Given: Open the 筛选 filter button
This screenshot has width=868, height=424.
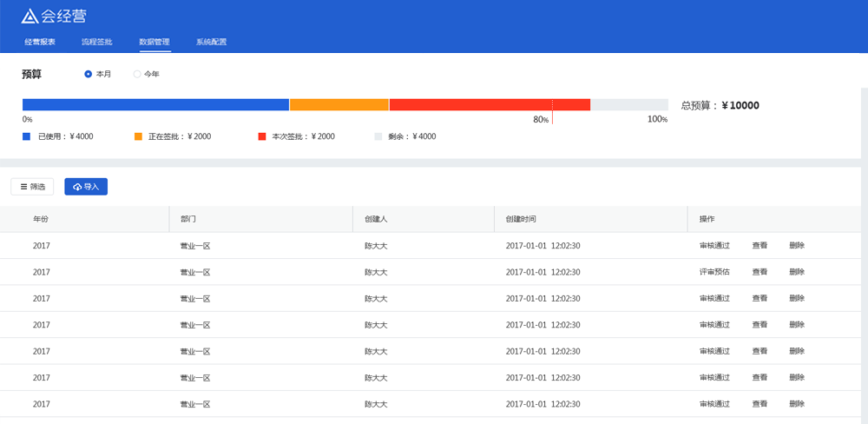Looking at the screenshot, I should (x=32, y=187).
